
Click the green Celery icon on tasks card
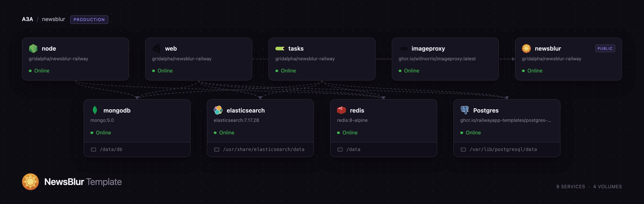[x=280, y=49]
